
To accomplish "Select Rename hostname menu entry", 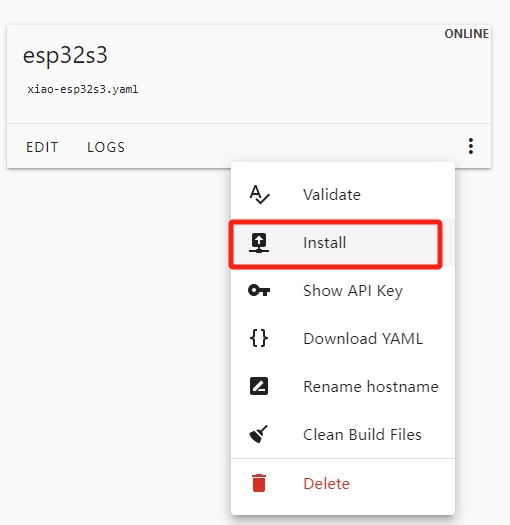I will 343,386.
